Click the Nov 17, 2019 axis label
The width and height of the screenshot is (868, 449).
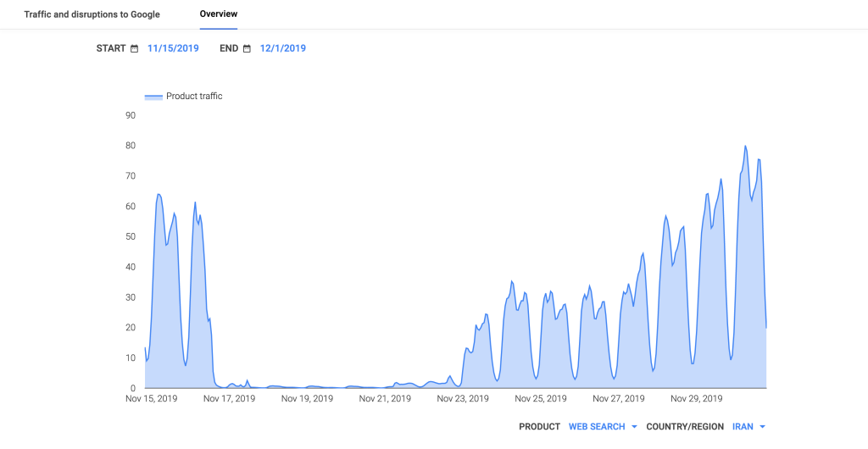coord(229,398)
